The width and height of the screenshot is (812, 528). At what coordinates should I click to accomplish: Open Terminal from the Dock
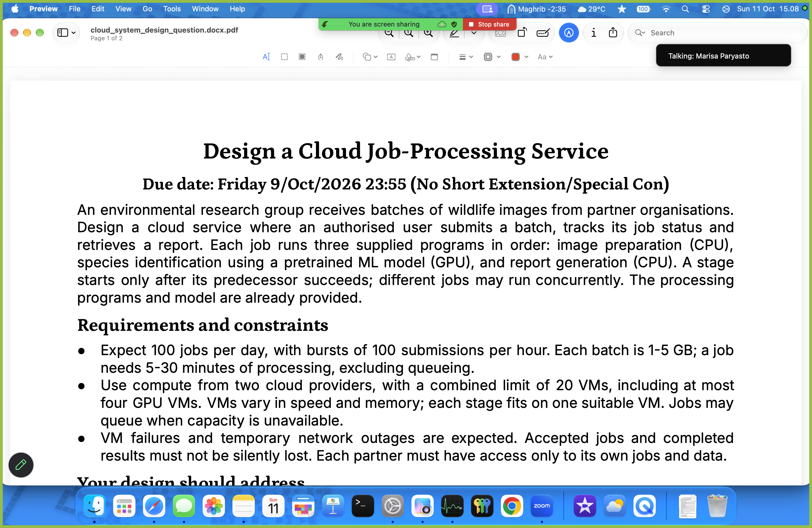tap(362, 506)
